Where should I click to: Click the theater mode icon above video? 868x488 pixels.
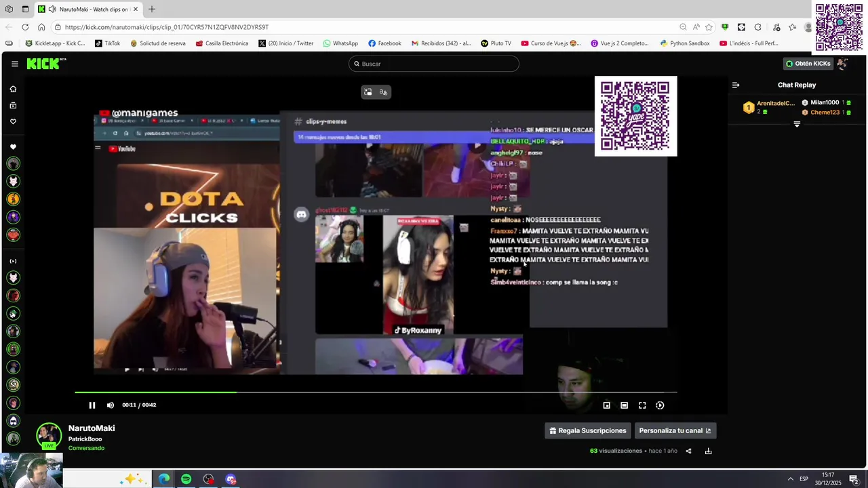coord(368,92)
